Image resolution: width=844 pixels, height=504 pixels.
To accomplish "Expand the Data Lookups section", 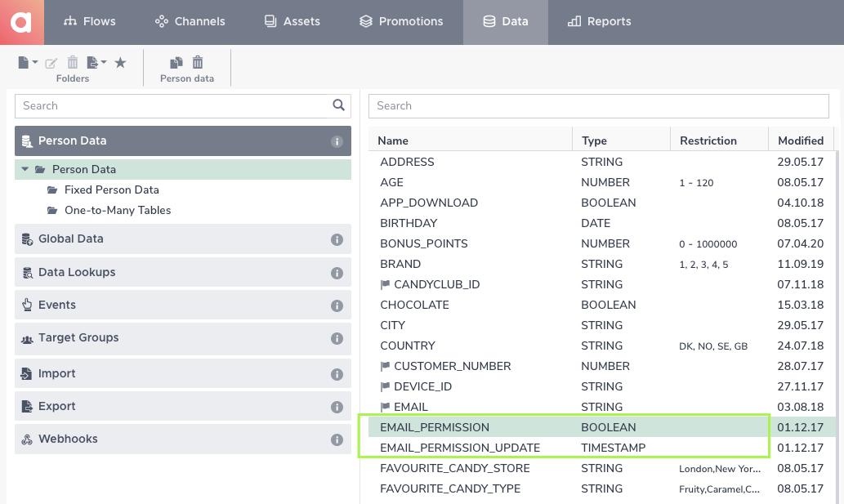I will (183, 272).
